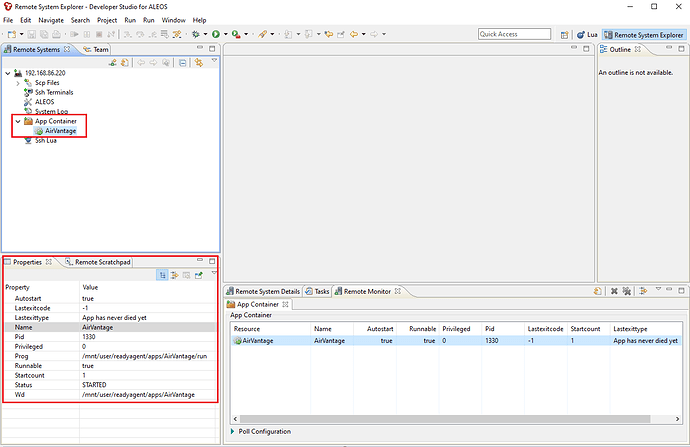Focus the Quick Access search field

[514, 34]
